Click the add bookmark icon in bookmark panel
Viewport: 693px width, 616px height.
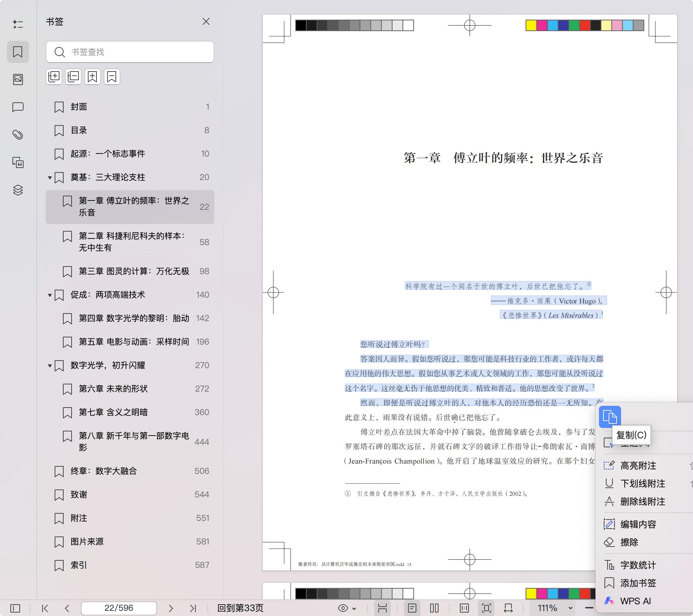(x=92, y=77)
